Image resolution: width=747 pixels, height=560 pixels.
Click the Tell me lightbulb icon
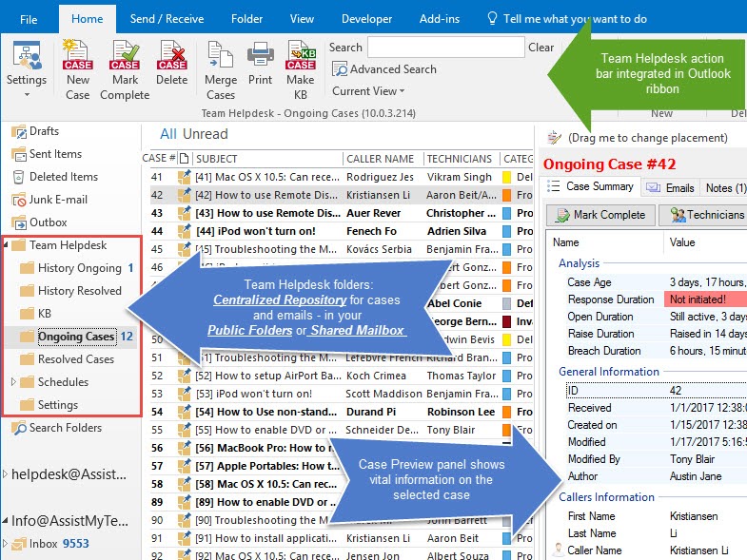pos(492,19)
